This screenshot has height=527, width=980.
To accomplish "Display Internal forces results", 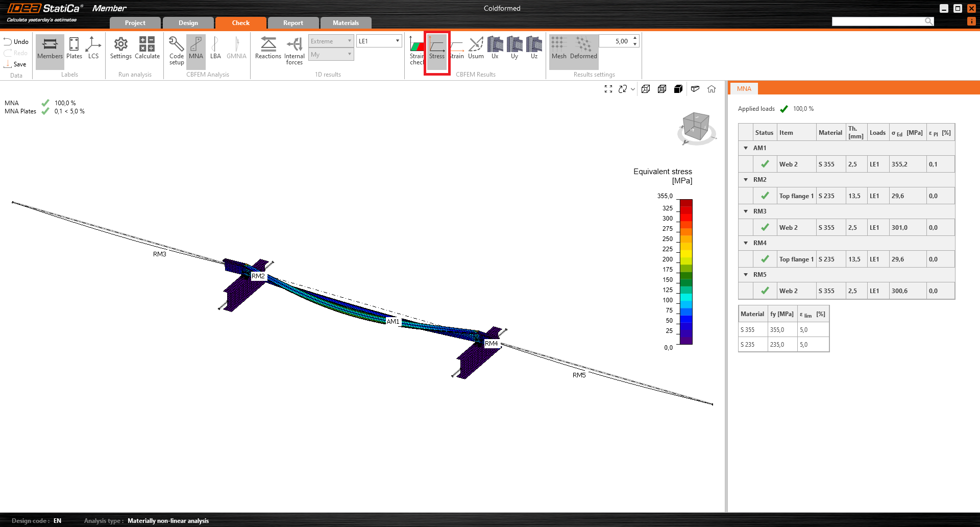I will tap(295, 50).
